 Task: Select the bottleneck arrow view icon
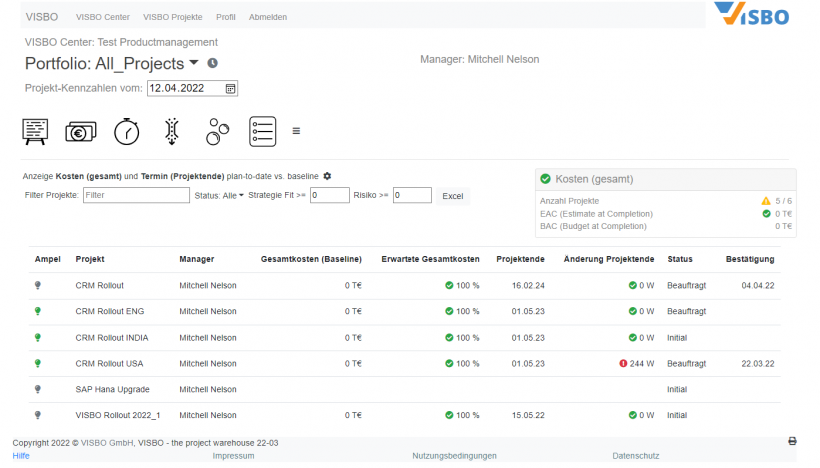[172, 131]
